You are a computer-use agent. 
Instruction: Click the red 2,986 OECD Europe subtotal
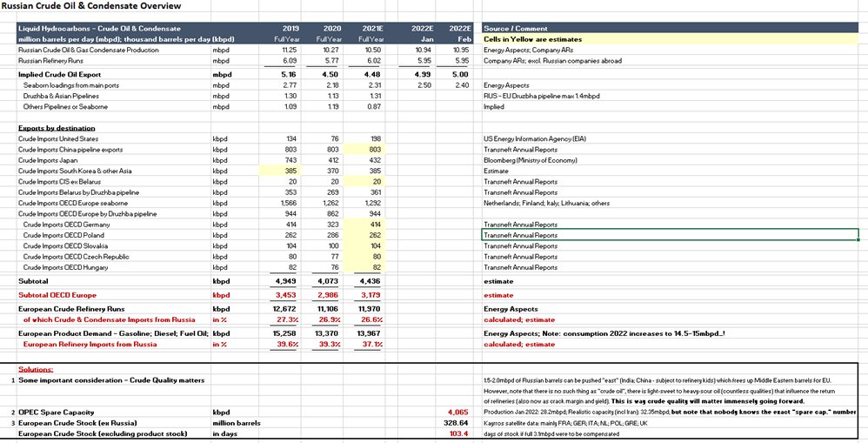point(328,295)
